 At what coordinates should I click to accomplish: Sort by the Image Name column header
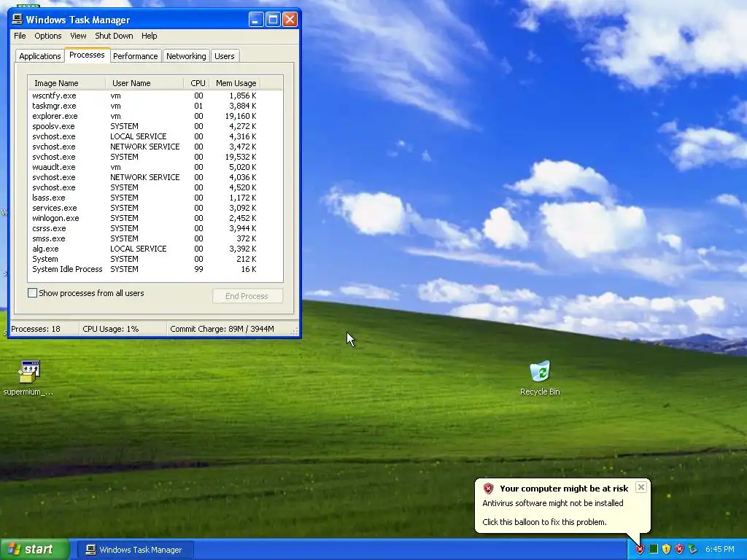click(66, 83)
